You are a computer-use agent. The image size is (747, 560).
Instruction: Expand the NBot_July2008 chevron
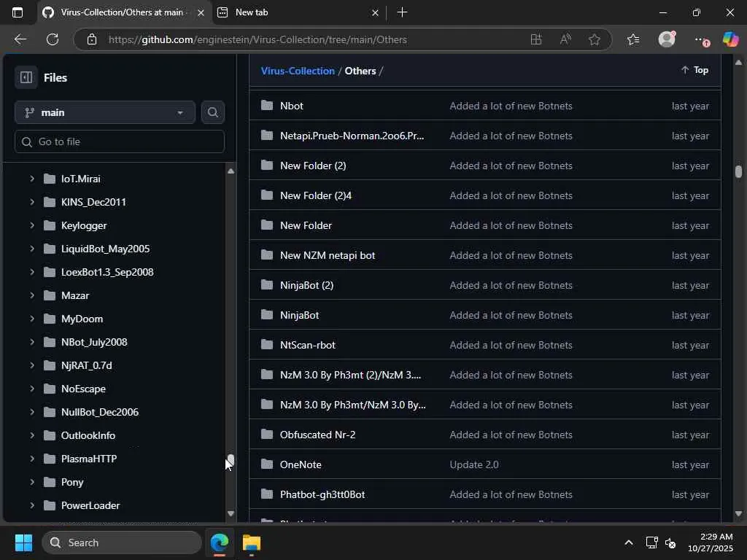point(32,342)
